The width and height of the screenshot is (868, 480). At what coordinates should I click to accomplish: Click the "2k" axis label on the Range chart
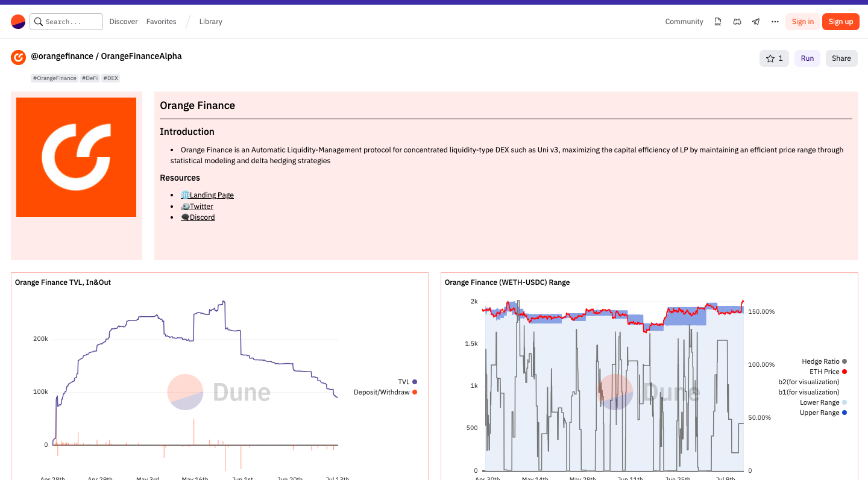coord(474,302)
